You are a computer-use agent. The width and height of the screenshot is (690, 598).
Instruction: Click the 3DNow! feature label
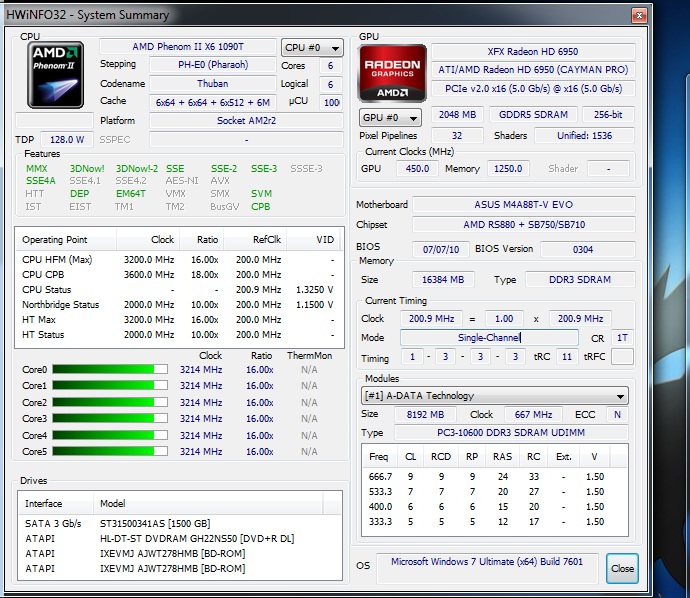coord(87,169)
